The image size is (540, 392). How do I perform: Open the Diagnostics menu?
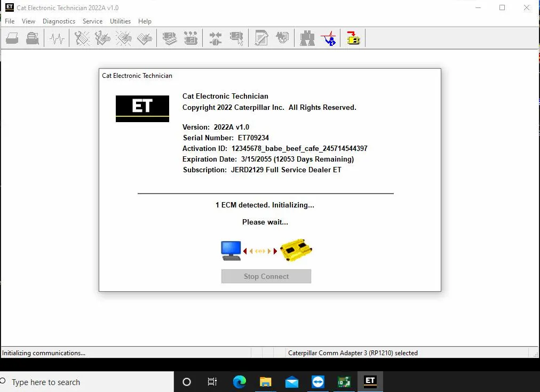(59, 21)
